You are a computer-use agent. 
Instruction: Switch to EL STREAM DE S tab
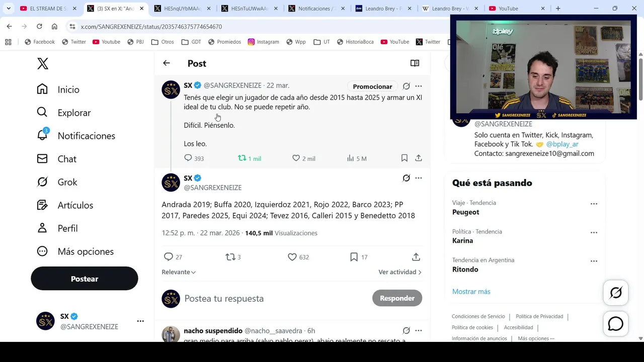tap(48, 9)
